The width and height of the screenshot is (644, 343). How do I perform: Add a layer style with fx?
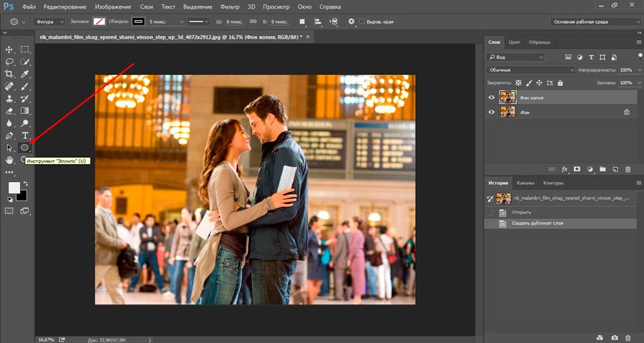click(565, 169)
